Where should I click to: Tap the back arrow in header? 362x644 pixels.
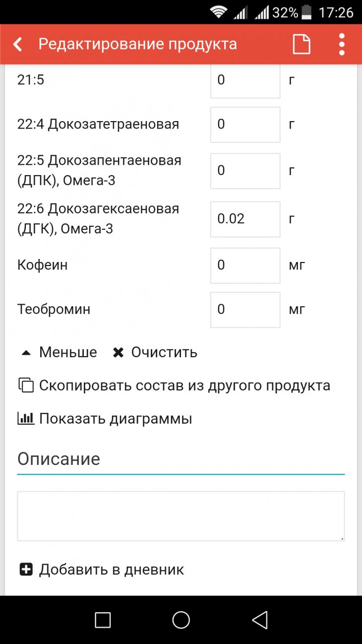18,45
